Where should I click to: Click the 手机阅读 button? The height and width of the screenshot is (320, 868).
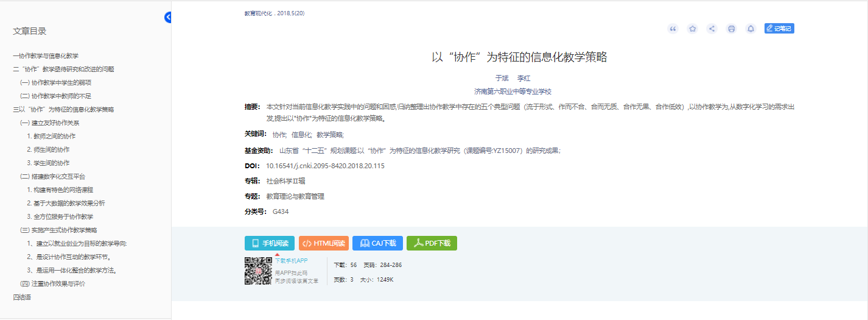pos(270,243)
